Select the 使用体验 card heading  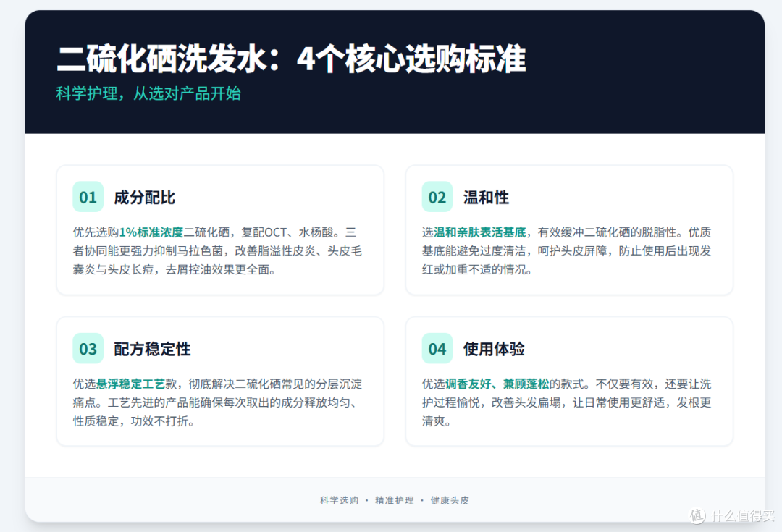tap(494, 349)
